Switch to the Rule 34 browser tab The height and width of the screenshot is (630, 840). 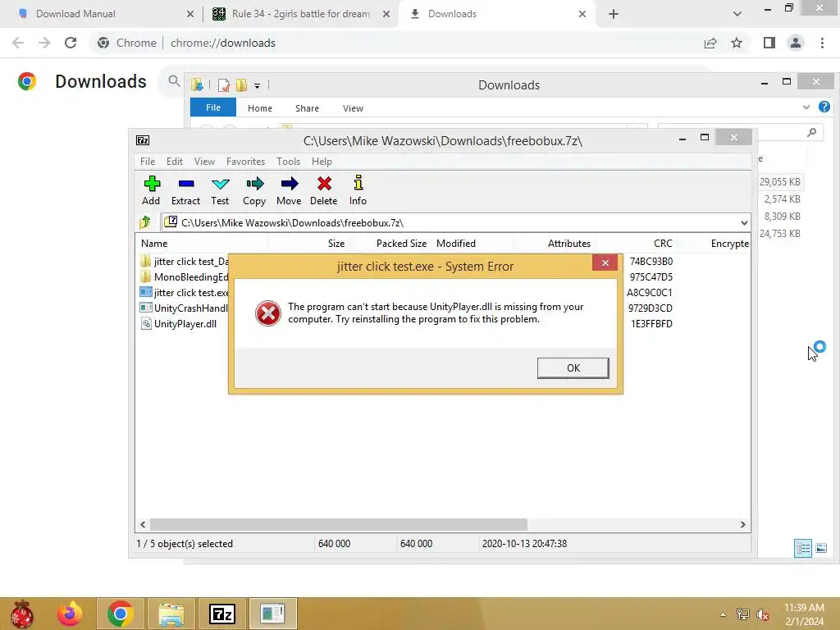click(x=300, y=14)
